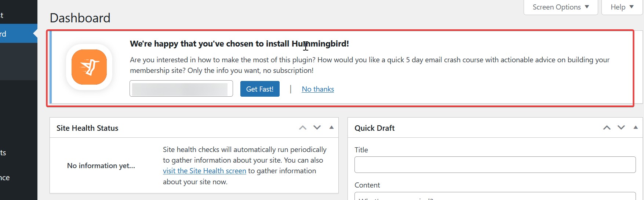Collapse the Site Health Status panel

pos(331,127)
